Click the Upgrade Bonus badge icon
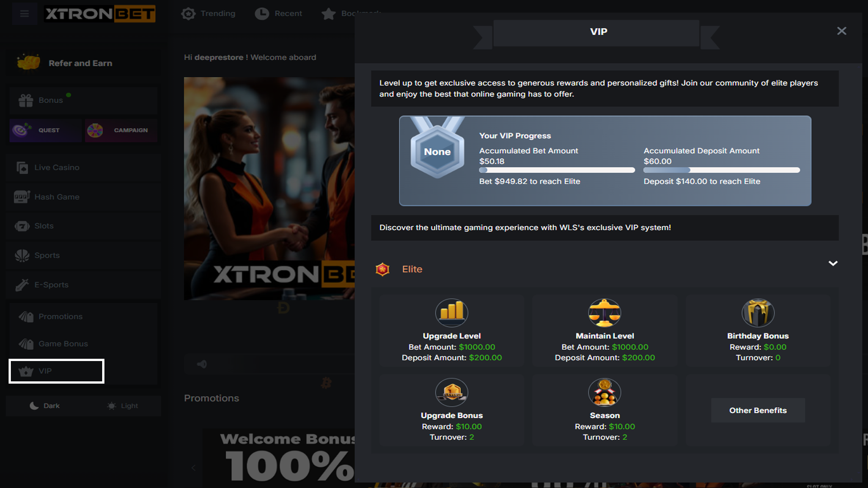Viewport: 868px width, 488px height. [x=452, y=392]
